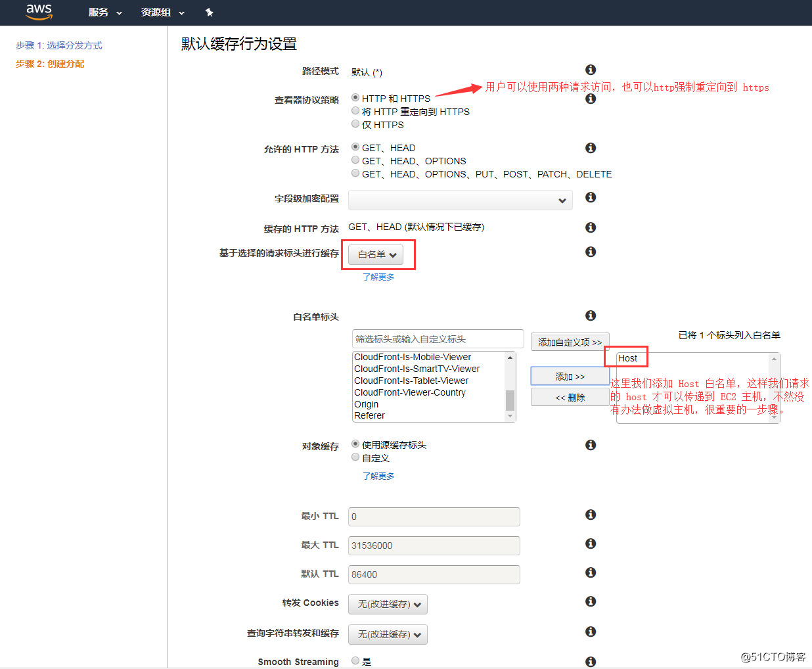Viewport: 812px width, 669px height.
Task: Open info icon for 转发 Cookies
Action: click(591, 601)
